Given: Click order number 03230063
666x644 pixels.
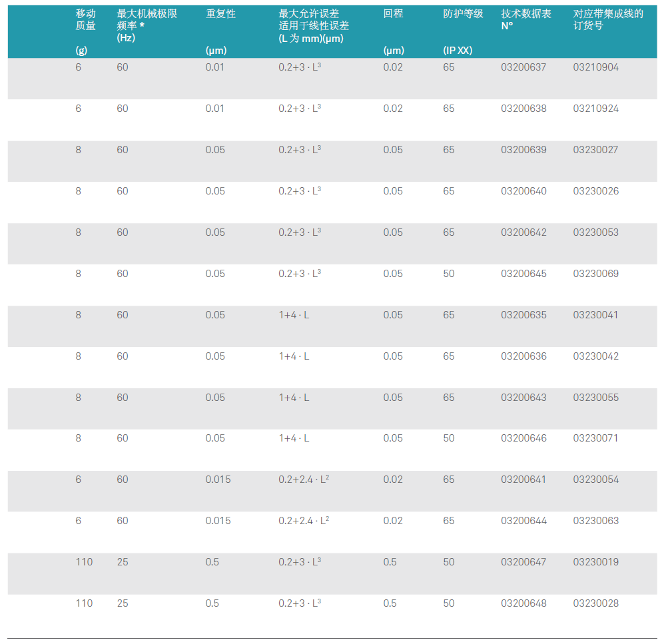Looking at the screenshot, I should [x=595, y=521].
